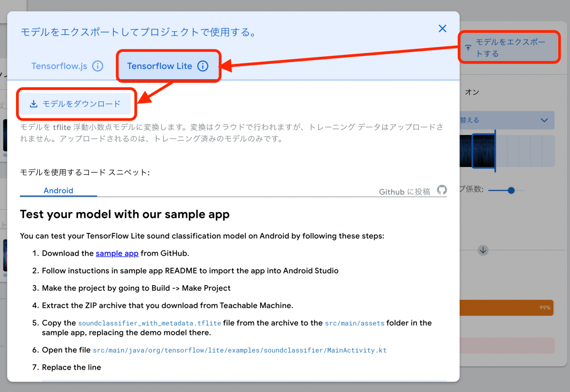Select the Tensorflow Lite tab
The width and height of the screenshot is (570, 392).
(168, 66)
